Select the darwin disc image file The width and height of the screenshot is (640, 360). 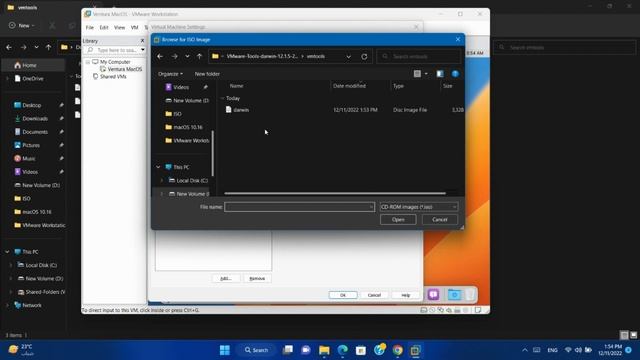[241, 110]
